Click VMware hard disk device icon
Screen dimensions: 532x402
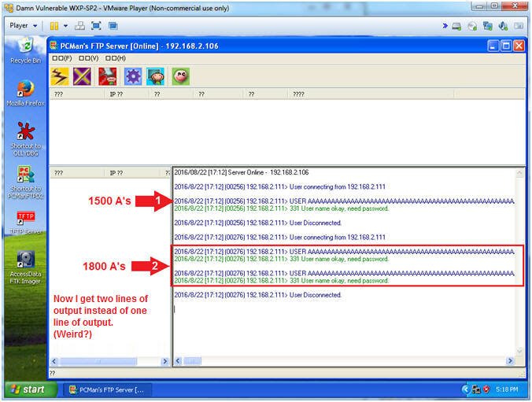pos(456,26)
